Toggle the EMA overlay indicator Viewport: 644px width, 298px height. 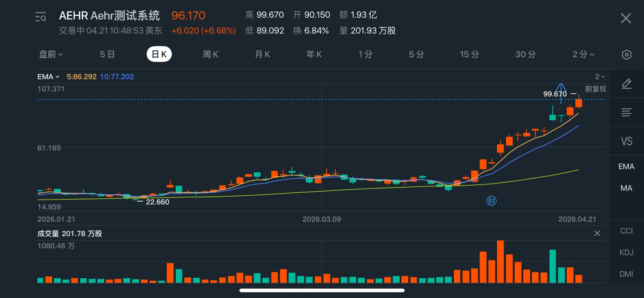(626, 166)
